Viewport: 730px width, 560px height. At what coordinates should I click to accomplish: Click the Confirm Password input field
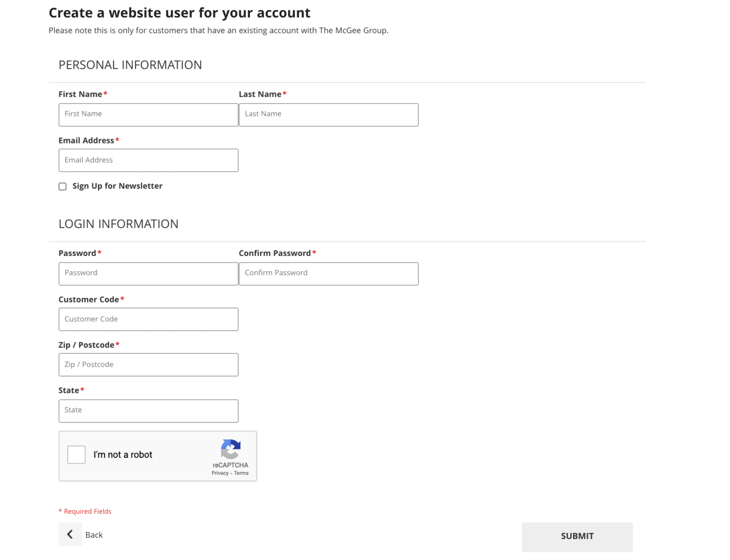point(328,274)
